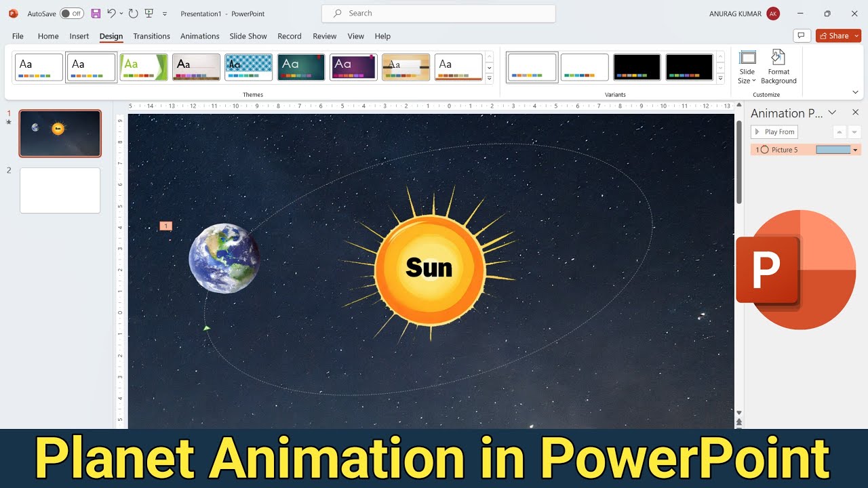This screenshot has height=488, width=868.
Task: Apply the first black variant
Action: click(x=637, y=67)
